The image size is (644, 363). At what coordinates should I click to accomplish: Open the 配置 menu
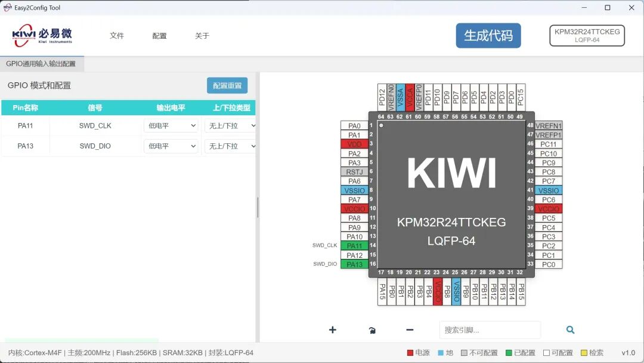[x=159, y=36]
